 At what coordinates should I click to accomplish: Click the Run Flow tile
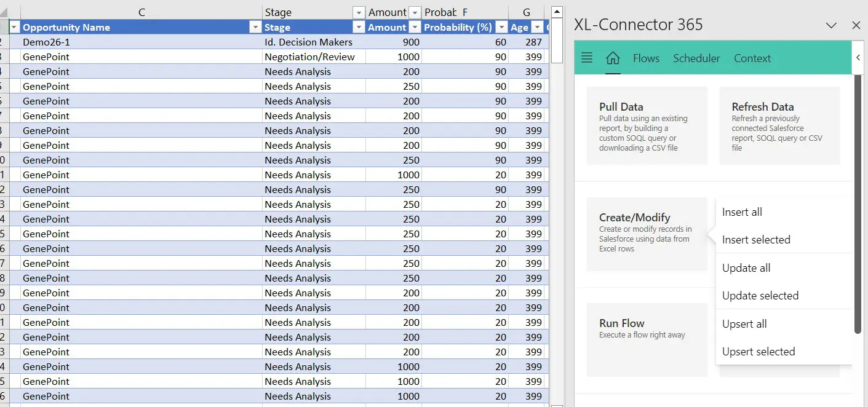[x=647, y=339]
